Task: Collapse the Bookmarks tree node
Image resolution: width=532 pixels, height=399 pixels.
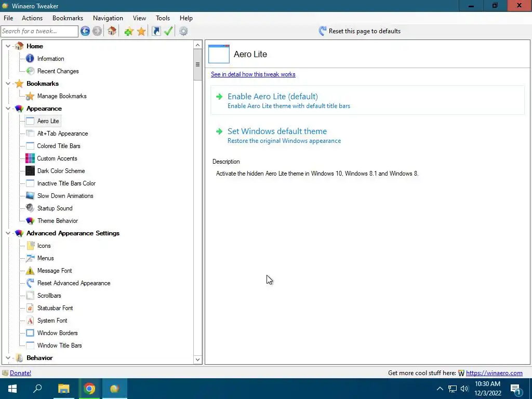Action: click(x=8, y=84)
